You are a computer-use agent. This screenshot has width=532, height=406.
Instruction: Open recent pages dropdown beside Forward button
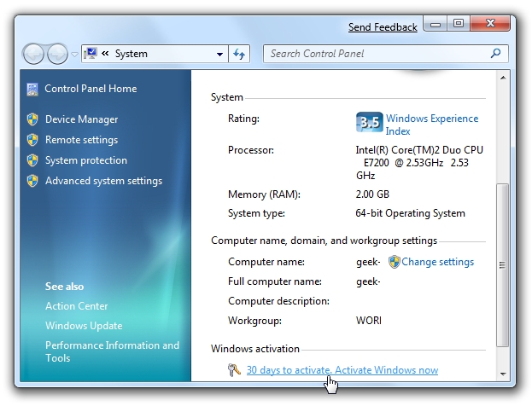(74, 54)
